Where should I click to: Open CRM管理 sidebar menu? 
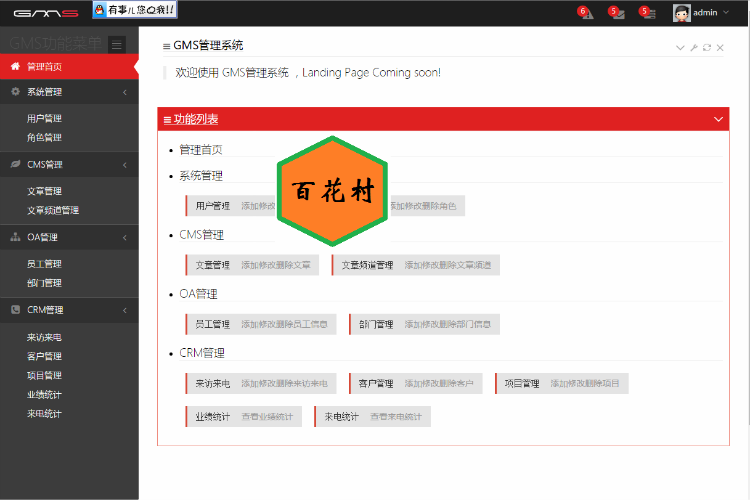[x=69, y=310]
